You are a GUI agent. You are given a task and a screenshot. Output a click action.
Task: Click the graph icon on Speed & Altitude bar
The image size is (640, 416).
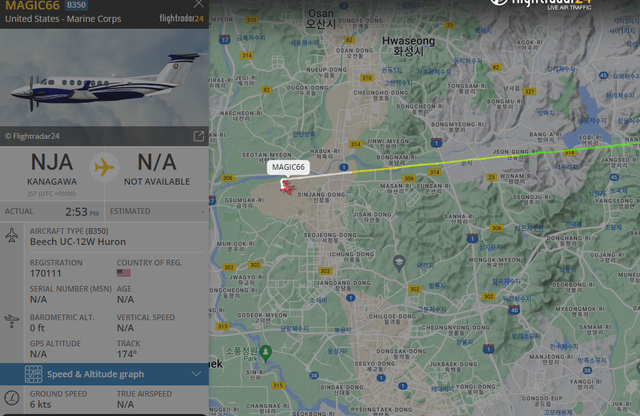(x=33, y=374)
